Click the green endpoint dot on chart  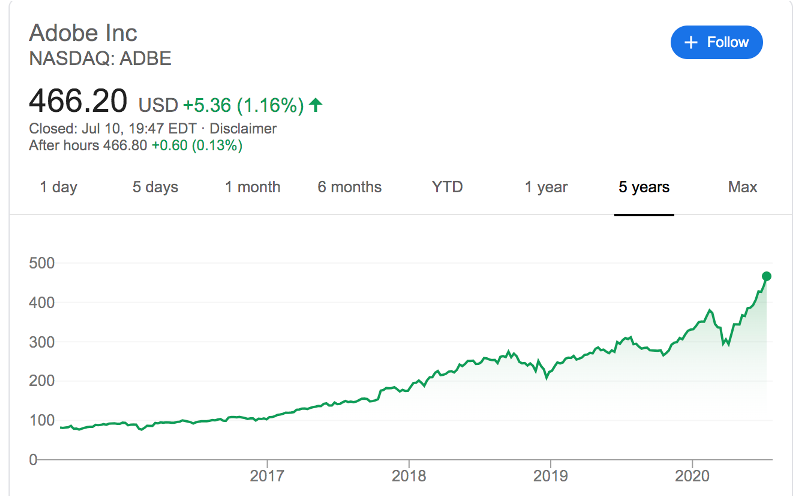766,276
